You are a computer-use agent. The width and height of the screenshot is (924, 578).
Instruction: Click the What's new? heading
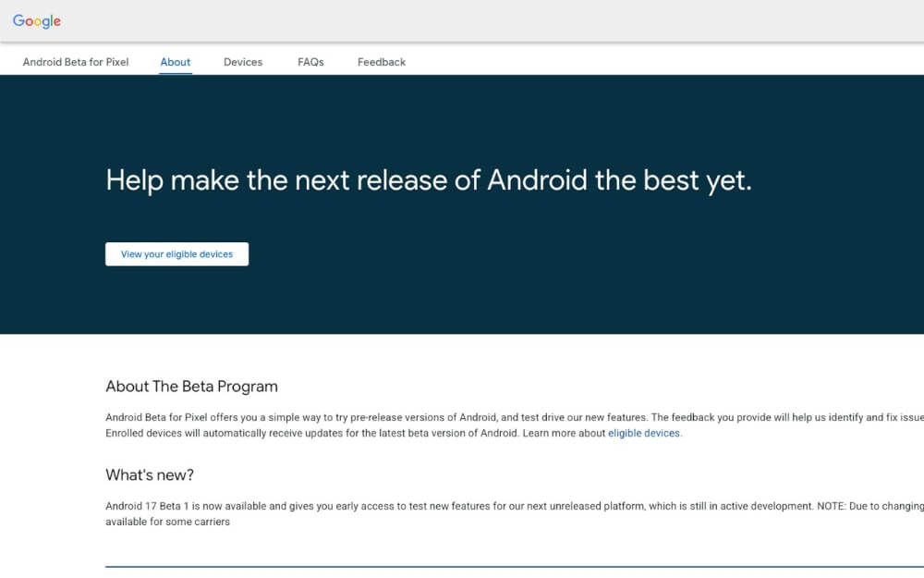point(150,474)
